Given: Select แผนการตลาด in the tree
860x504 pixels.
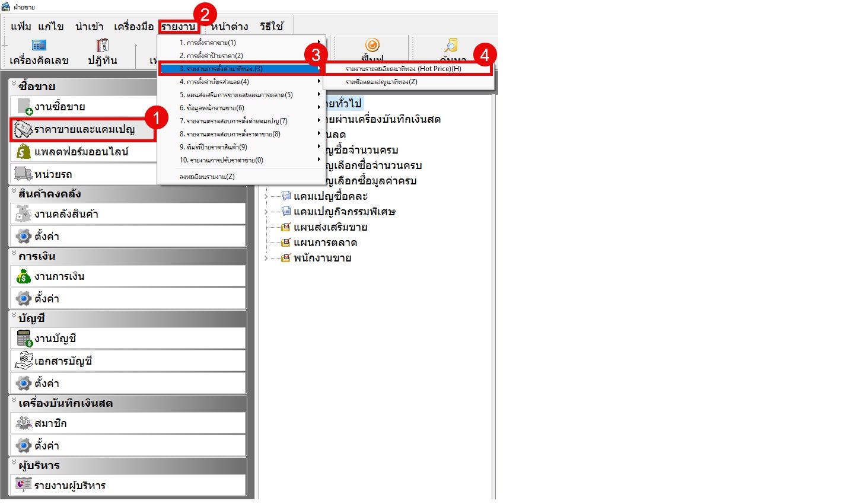Looking at the screenshot, I should [x=325, y=243].
